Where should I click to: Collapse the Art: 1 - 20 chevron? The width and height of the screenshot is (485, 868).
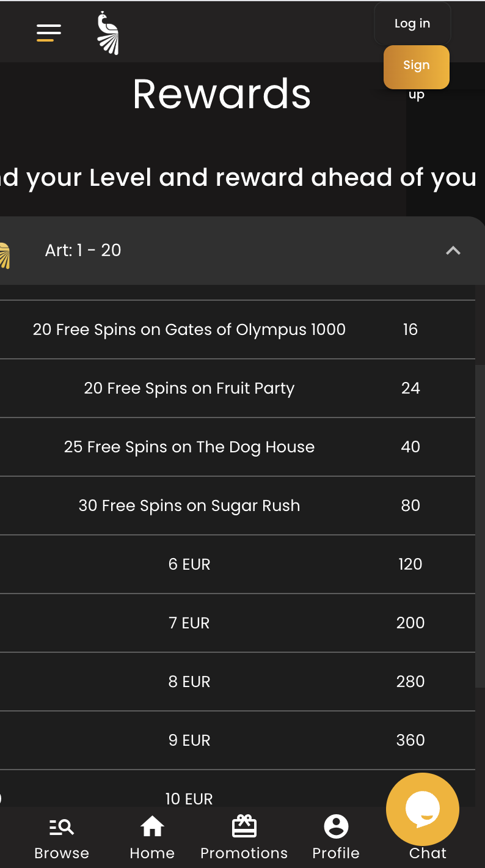(x=453, y=251)
